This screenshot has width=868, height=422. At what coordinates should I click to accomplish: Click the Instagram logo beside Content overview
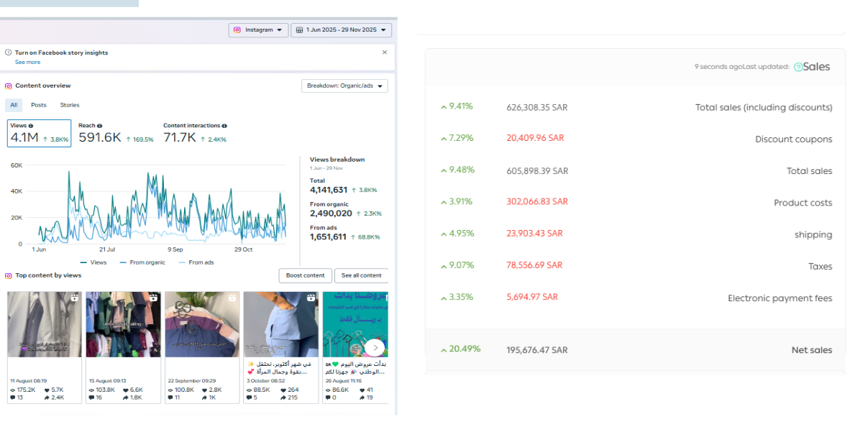9,86
